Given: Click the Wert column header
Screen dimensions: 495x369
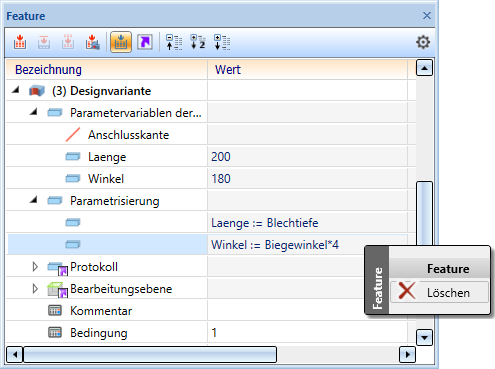Looking at the screenshot, I should [307, 70].
